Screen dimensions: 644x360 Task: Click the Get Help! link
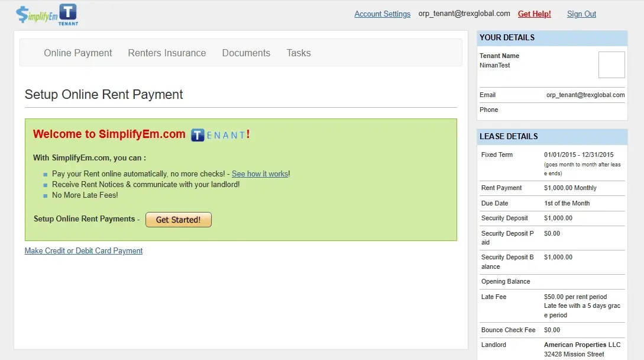533,13
